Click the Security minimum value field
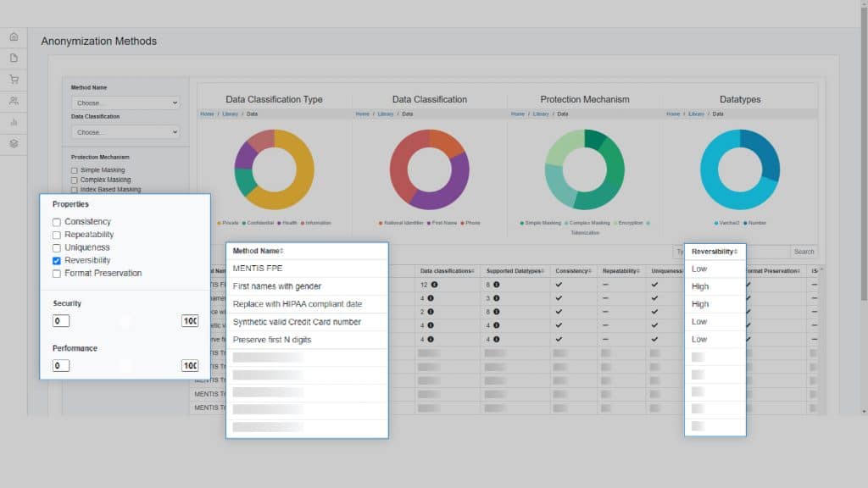The height and width of the screenshot is (488, 868). [x=61, y=321]
